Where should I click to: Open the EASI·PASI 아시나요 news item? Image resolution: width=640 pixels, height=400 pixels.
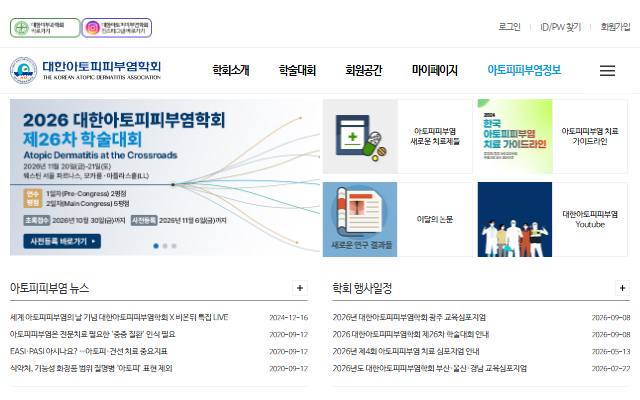tap(89, 351)
